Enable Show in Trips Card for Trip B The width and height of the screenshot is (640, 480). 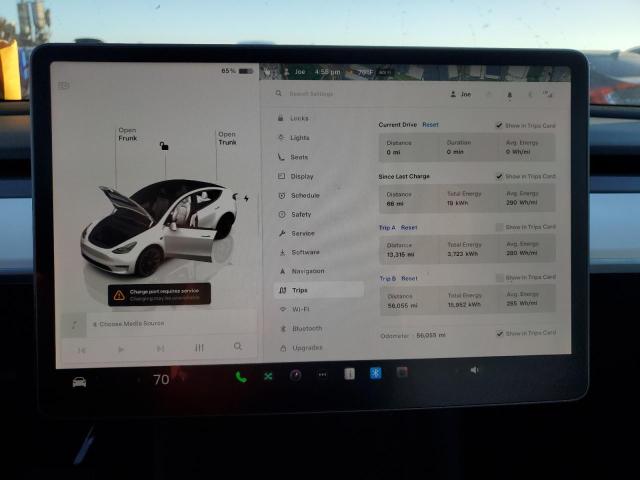pyautogui.click(x=500, y=278)
